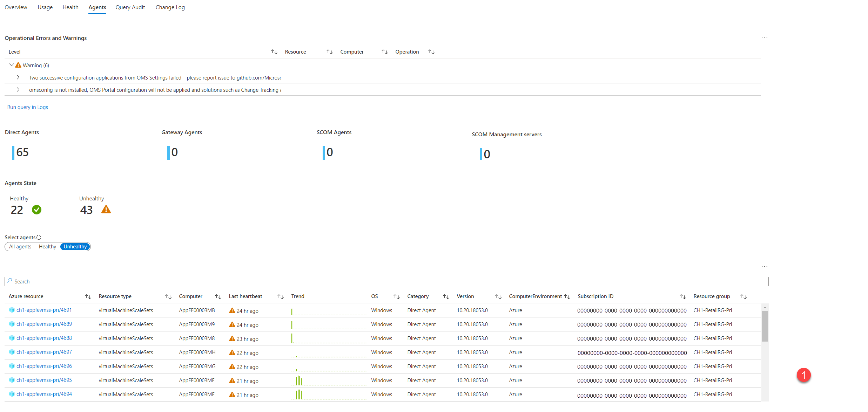Open ellipsis menu above agents search box

[764, 267]
